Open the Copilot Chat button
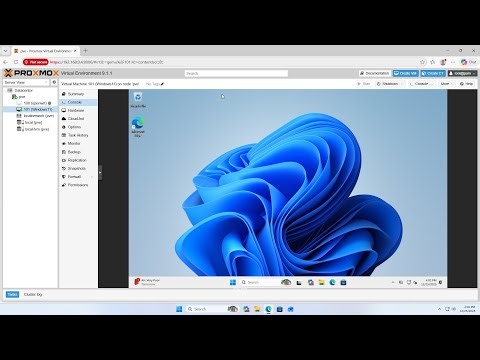This screenshot has width=480, height=360. pyautogui.click(x=468, y=62)
